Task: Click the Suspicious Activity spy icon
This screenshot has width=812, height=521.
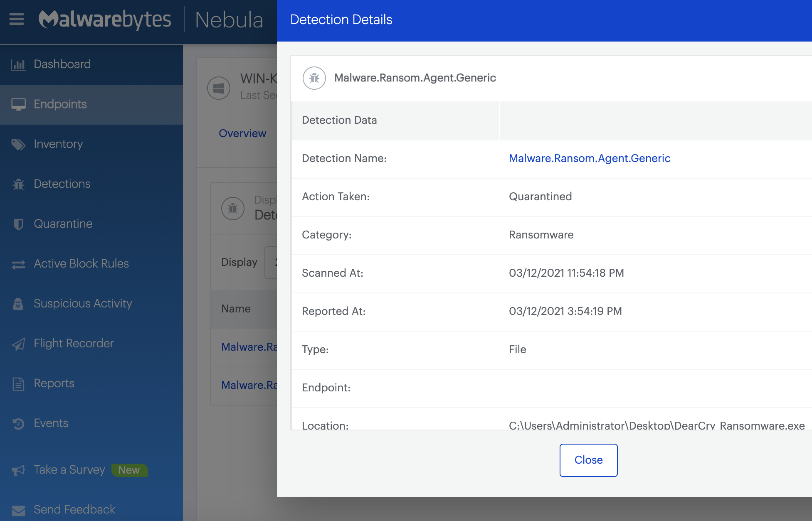Action: 18,304
